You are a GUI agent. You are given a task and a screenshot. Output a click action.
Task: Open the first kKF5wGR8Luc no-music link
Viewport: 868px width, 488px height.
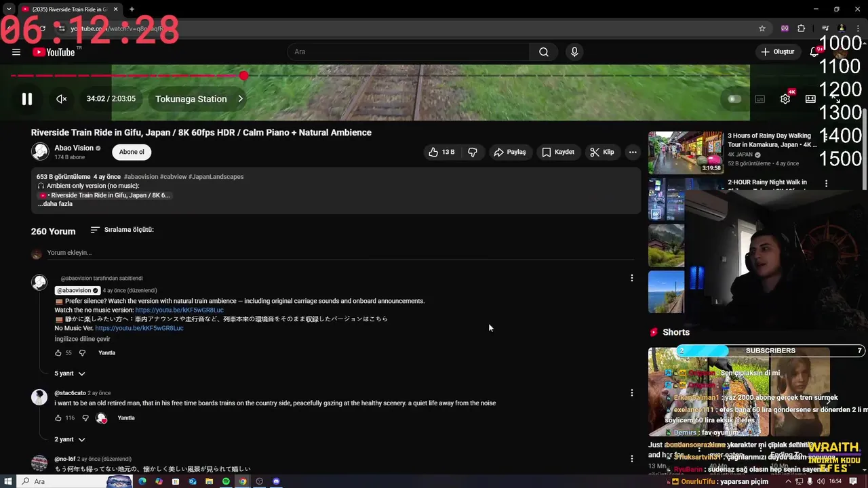(179, 310)
